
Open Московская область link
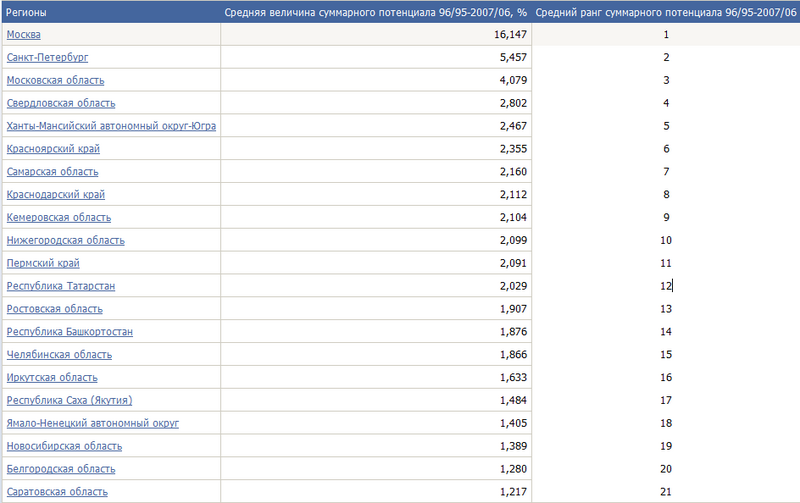tap(55, 80)
